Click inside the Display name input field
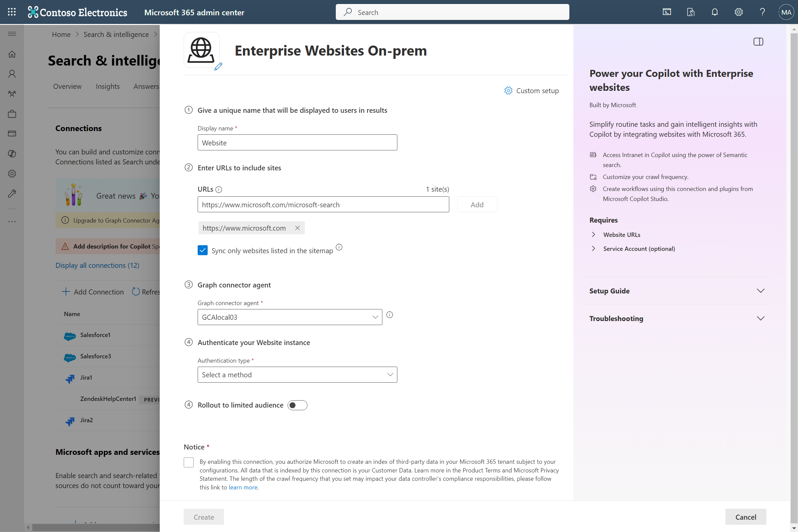Screen dimensions: 798x532 click(x=297, y=142)
